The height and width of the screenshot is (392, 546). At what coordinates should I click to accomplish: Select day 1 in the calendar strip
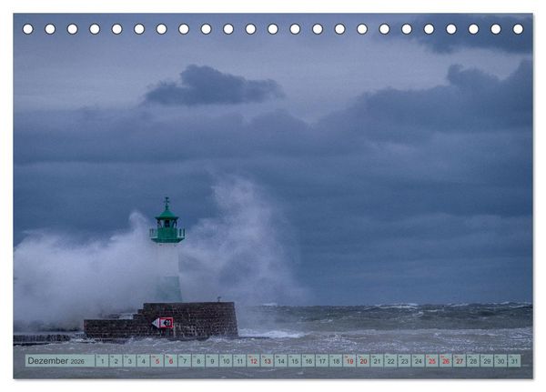point(102,361)
